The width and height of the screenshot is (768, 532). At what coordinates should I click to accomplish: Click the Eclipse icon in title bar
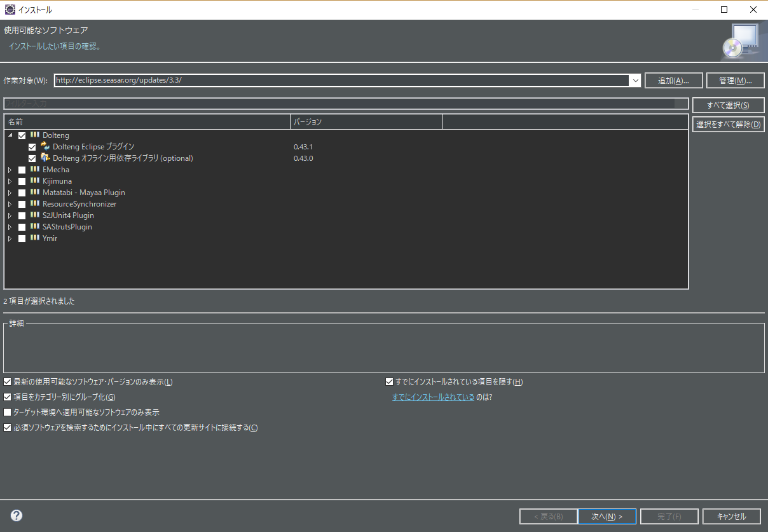click(10, 10)
